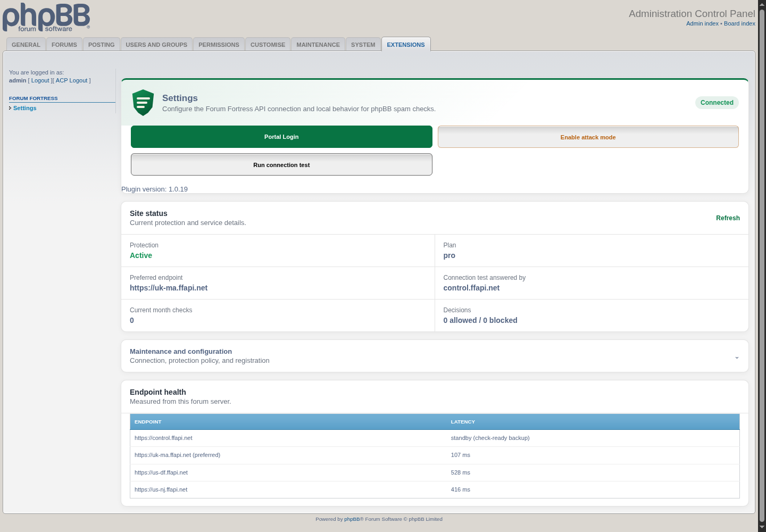Click the 107 ms latency value

pos(461,455)
